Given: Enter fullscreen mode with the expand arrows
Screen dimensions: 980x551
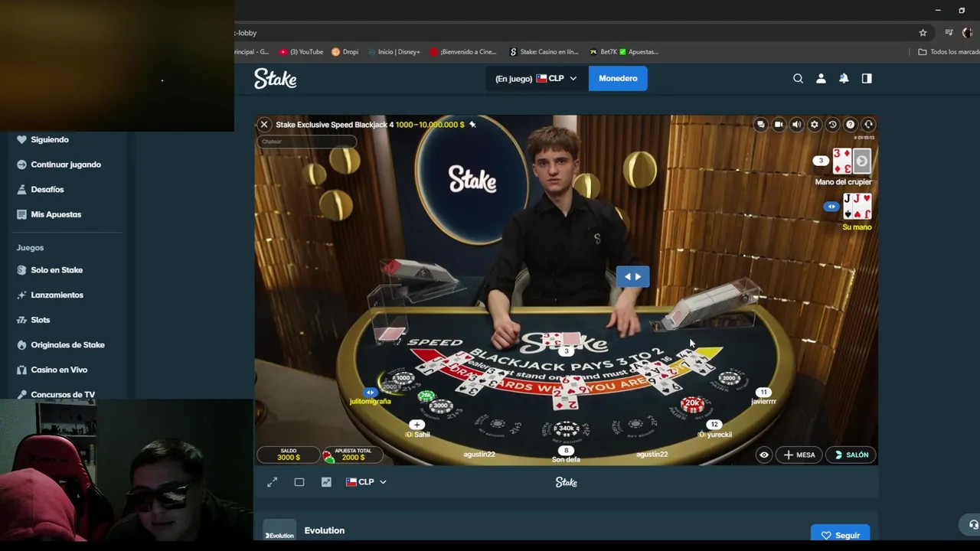Looking at the screenshot, I should coord(272,482).
